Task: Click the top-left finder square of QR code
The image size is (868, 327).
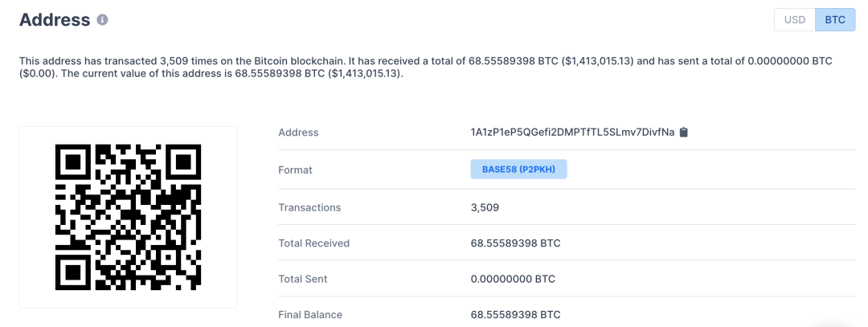Action: click(72, 161)
